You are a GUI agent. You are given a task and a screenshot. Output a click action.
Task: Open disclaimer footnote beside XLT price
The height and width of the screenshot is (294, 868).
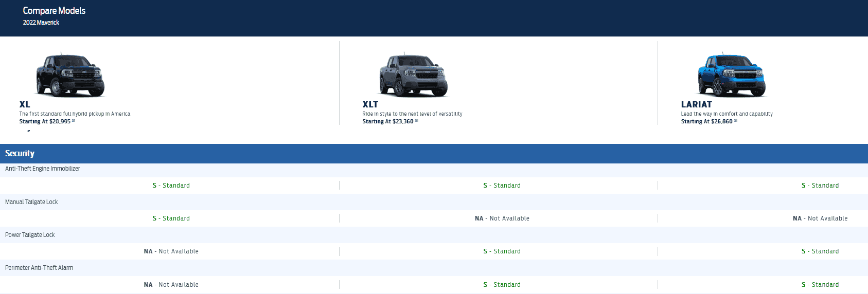[x=416, y=121]
